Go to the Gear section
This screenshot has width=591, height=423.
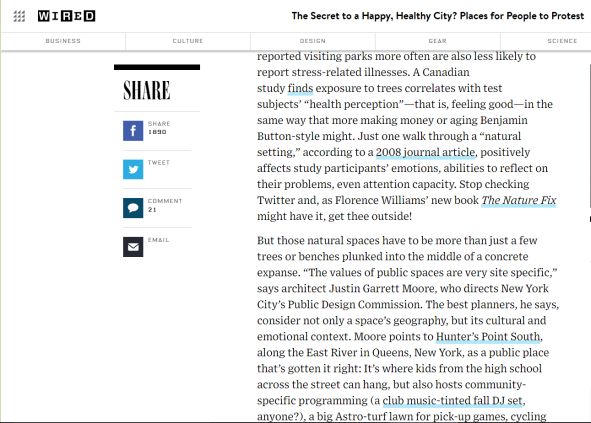coord(438,41)
